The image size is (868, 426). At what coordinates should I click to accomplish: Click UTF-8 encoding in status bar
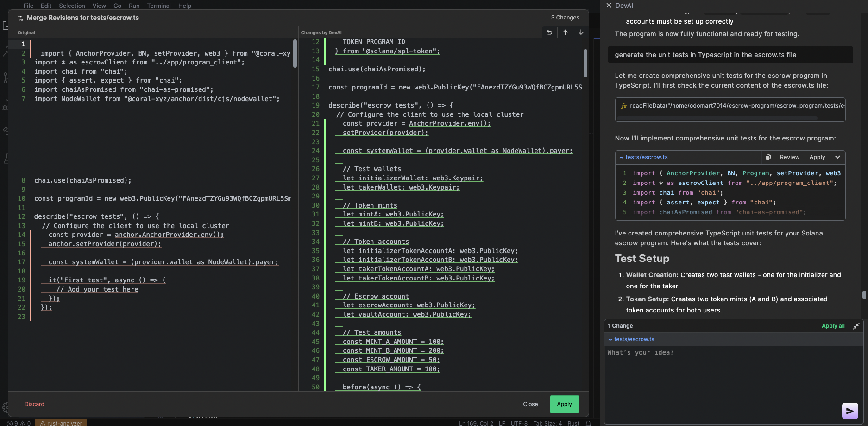(x=519, y=423)
